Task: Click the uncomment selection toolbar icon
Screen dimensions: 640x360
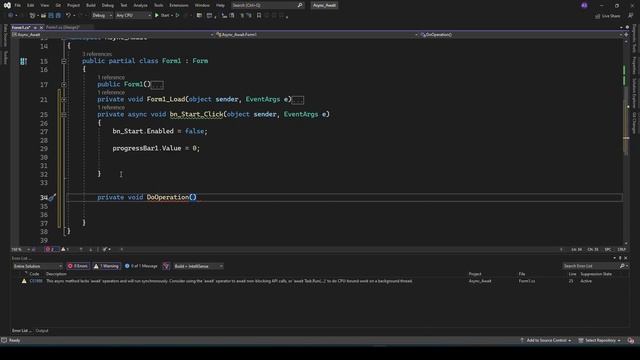Action: tap(249, 16)
